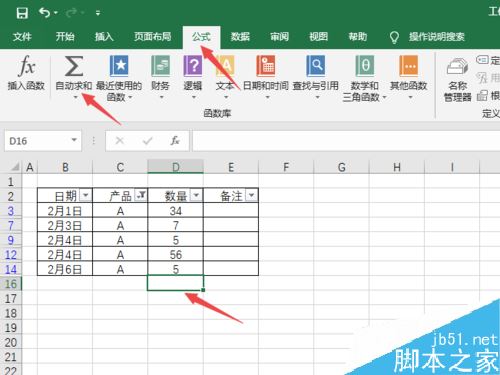The image size is (500, 375).
Task: Click the confirm checkmark formula bar button
Action: tap(147, 141)
